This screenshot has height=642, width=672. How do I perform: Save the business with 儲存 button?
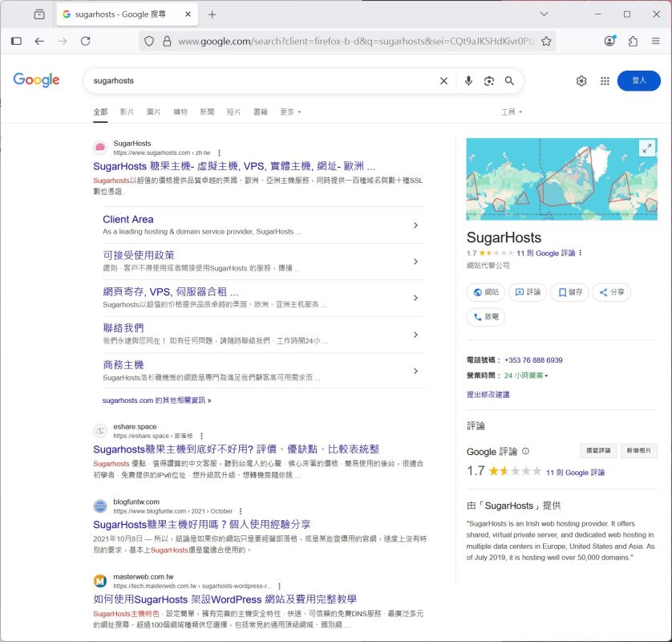569,292
